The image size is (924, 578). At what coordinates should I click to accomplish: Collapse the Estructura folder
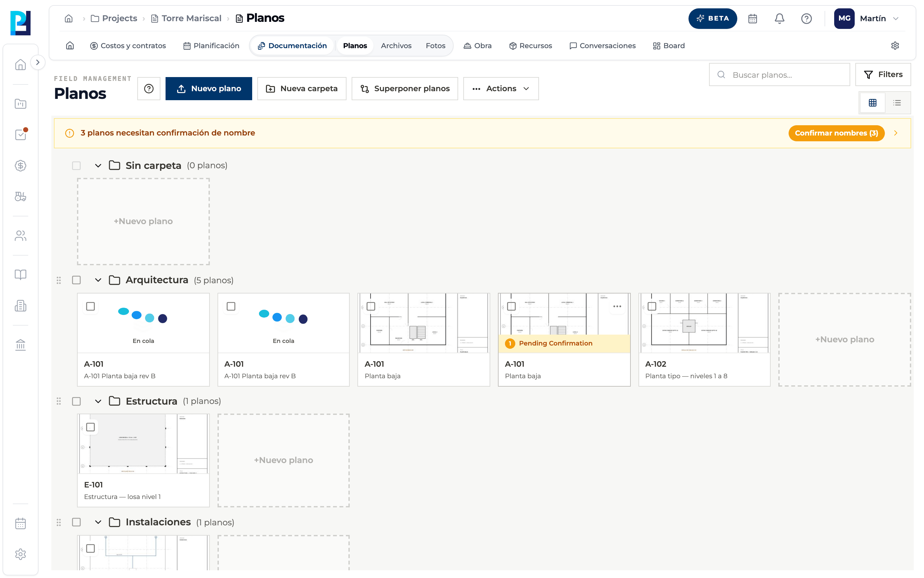pos(98,401)
